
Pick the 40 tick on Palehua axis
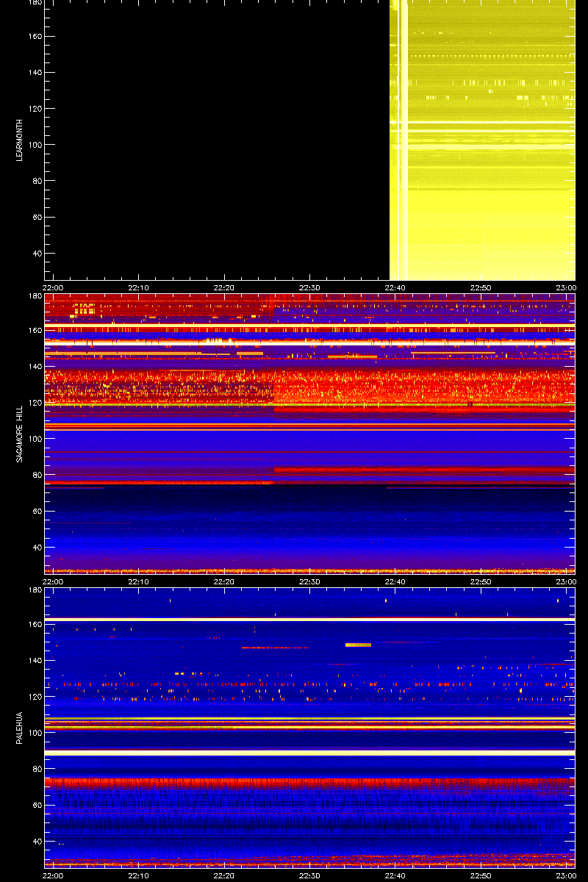click(x=37, y=842)
